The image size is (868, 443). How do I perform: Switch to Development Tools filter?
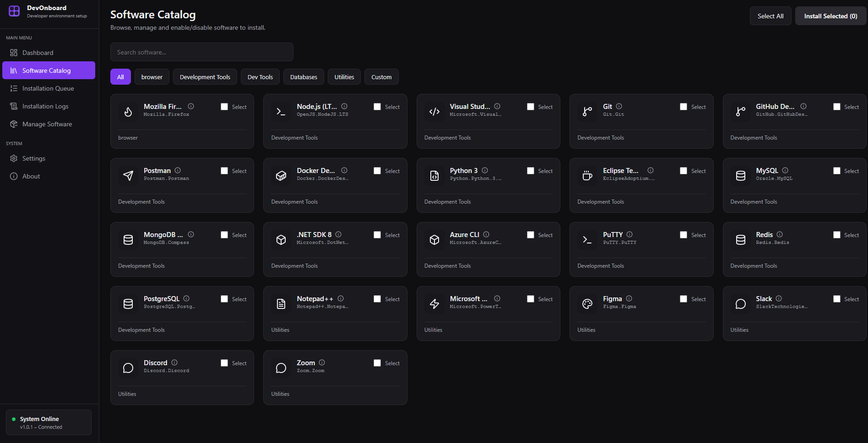[205, 77]
